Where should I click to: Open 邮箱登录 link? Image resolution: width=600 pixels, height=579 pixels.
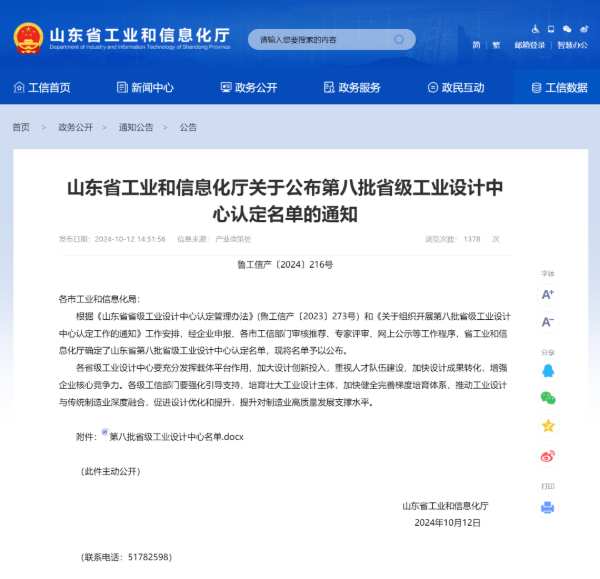point(530,45)
